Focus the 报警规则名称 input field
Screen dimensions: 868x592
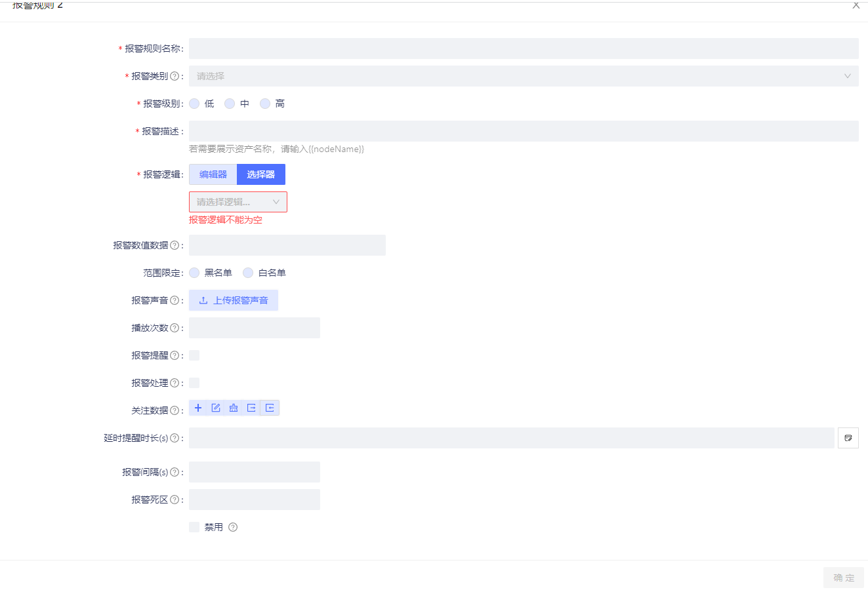524,49
